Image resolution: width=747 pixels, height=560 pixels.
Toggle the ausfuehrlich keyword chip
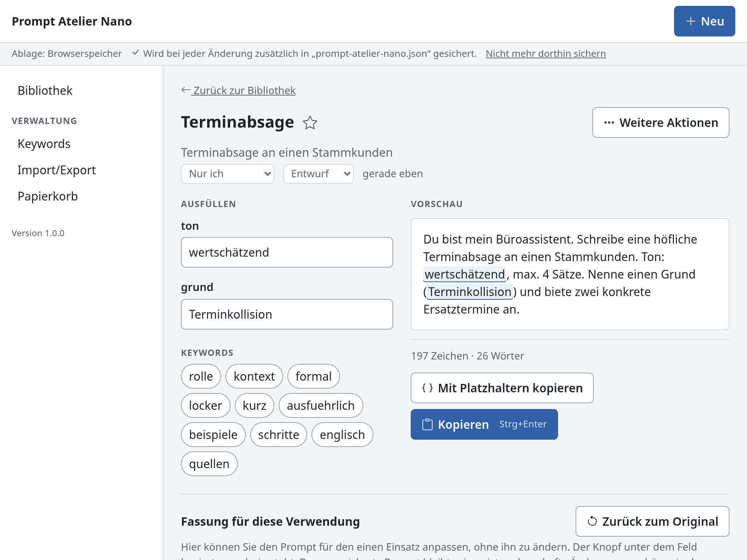321,405
